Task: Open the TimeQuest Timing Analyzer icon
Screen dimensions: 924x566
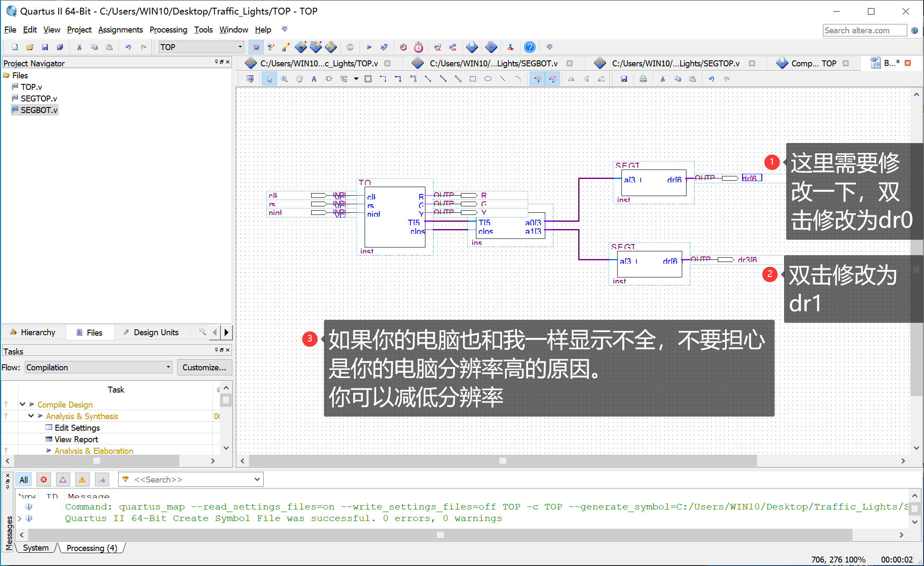Action: point(418,47)
